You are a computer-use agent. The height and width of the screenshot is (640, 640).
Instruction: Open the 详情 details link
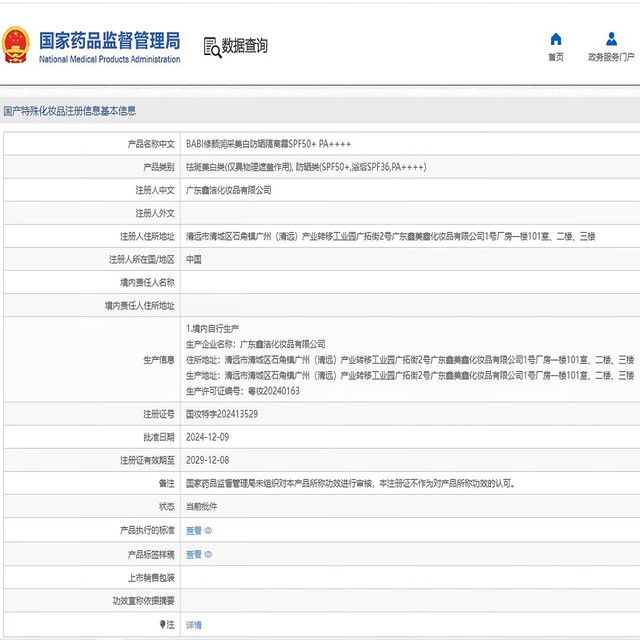[x=194, y=625]
